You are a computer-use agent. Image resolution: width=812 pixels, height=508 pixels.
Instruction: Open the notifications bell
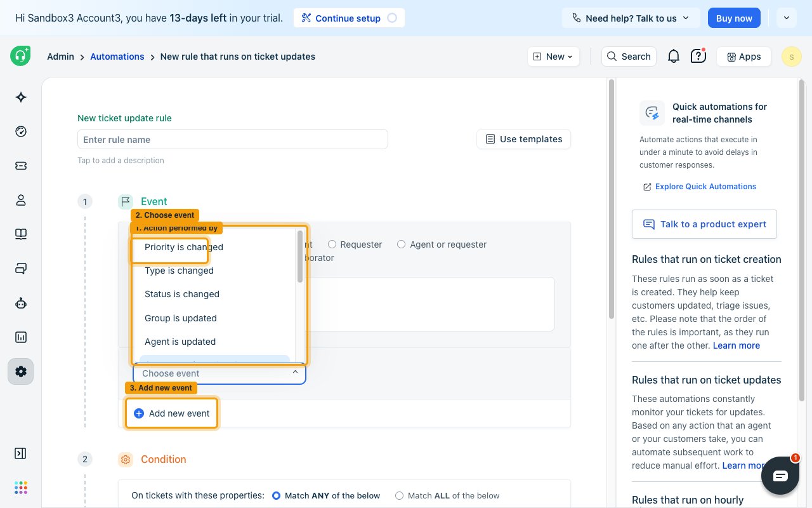[x=674, y=56]
